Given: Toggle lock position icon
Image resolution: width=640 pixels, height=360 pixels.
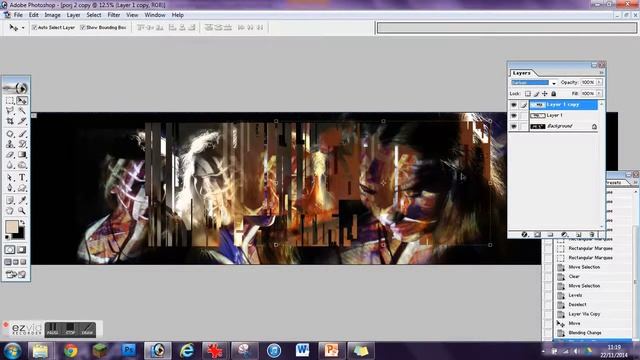Looking at the screenshot, I should (x=545, y=93).
